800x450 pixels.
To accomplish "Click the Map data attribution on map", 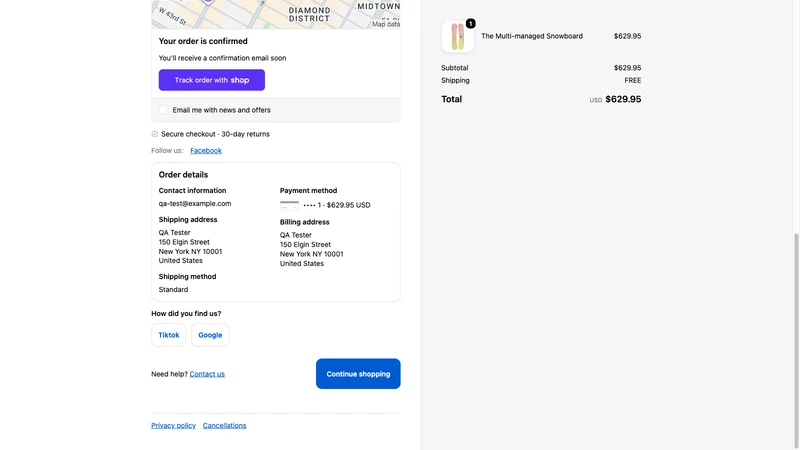I will click(x=386, y=24).
